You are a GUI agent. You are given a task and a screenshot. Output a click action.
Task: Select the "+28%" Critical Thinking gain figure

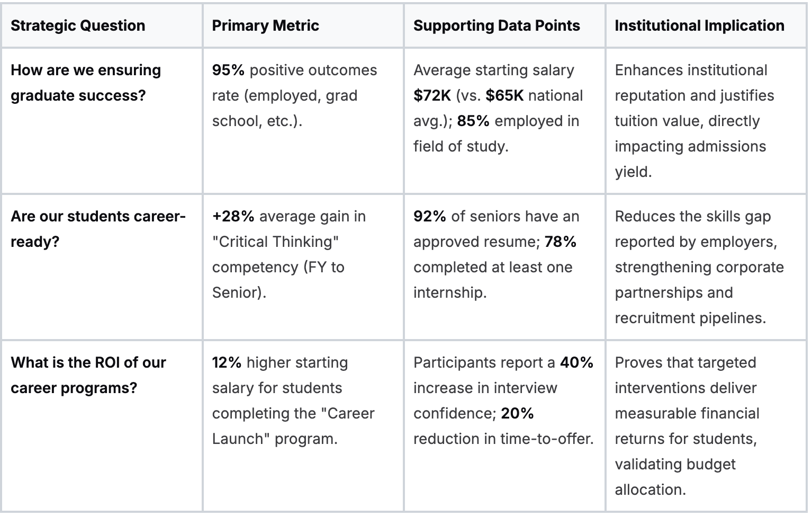tap(233, 217)
